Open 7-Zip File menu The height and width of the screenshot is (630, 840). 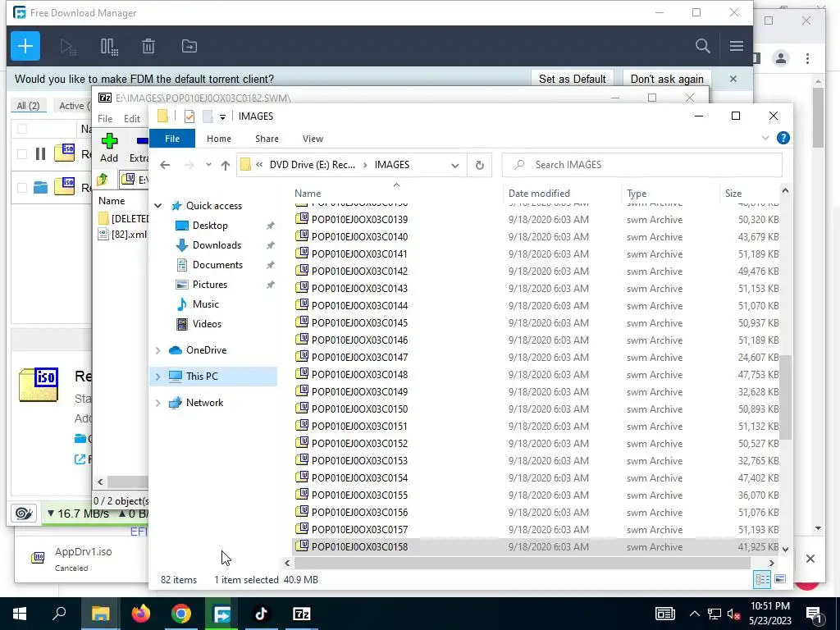(105, 118)
